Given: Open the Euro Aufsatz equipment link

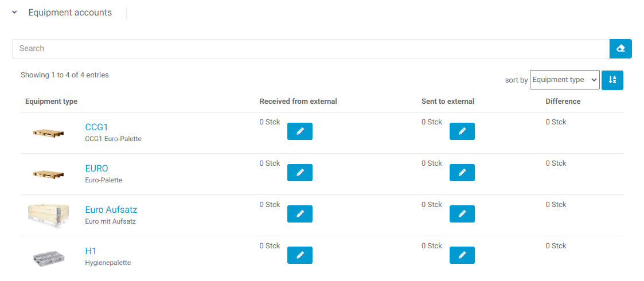Looking at the screenshot, I should (x=111, y=210).
